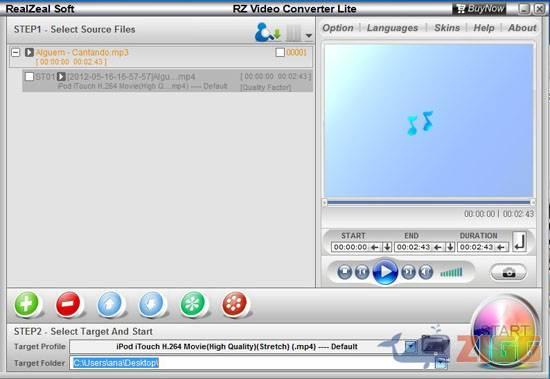This screenshot has width=550, height=379.
Task: Click the red film reel button
Action: [x=235, y=304]
